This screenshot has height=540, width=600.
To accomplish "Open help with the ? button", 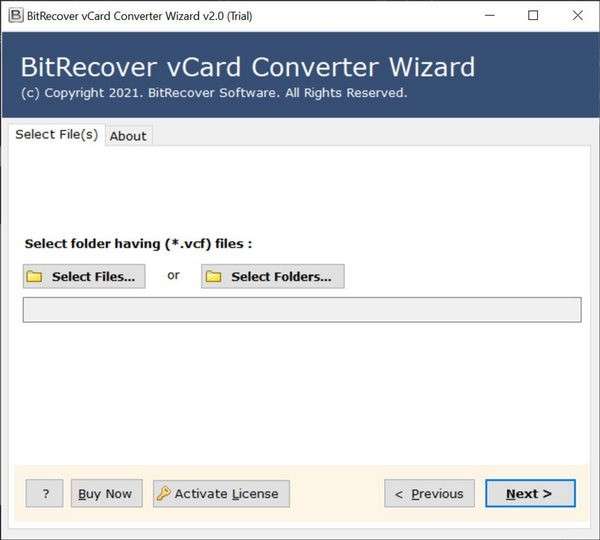I will (44, 493).
